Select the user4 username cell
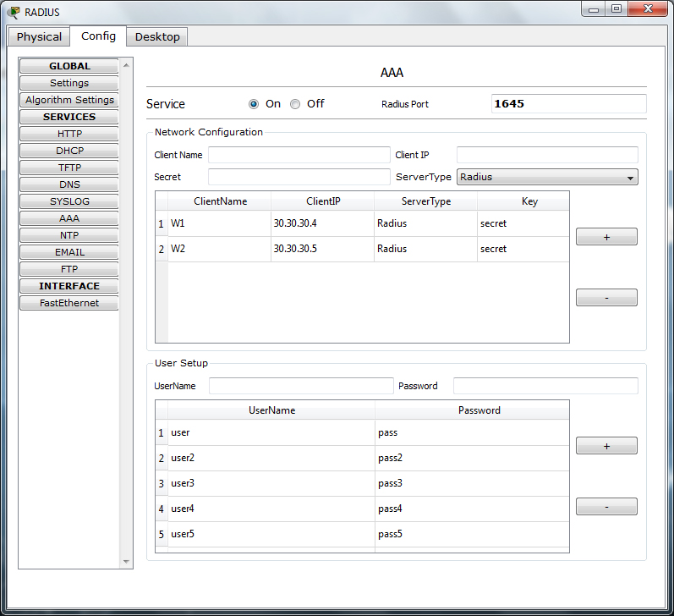 pos(271,509)
